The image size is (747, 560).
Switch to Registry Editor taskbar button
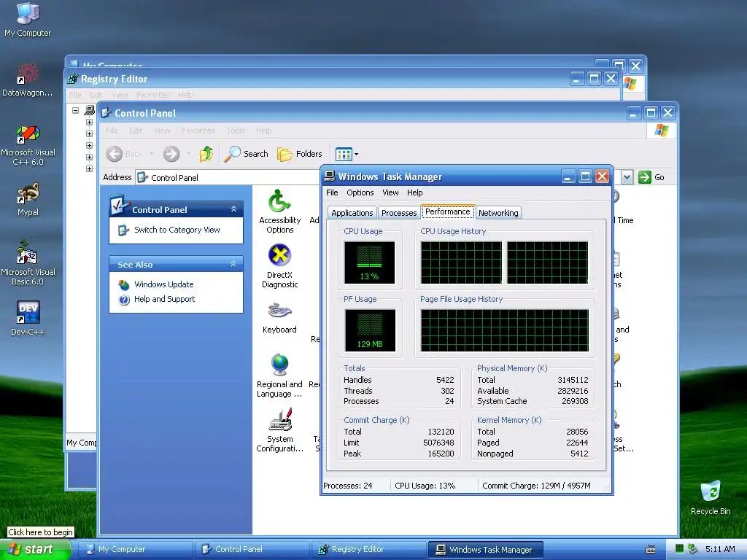tap(369, 549)
